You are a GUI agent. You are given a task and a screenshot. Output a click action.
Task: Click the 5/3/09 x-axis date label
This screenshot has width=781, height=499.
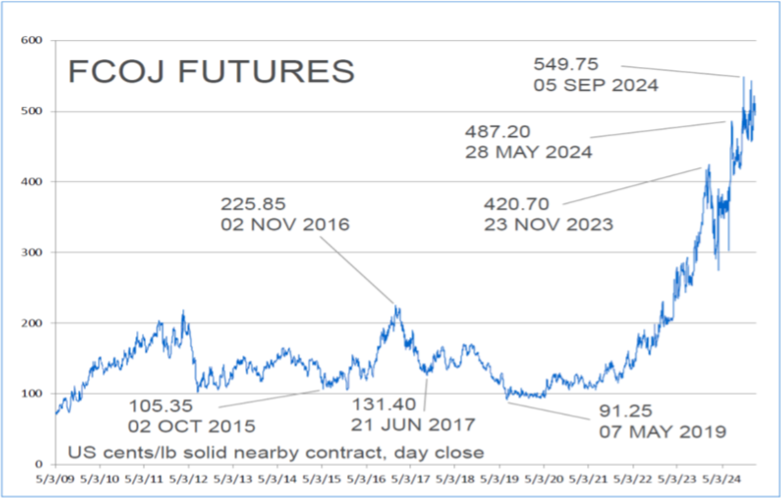pos(55,480)
